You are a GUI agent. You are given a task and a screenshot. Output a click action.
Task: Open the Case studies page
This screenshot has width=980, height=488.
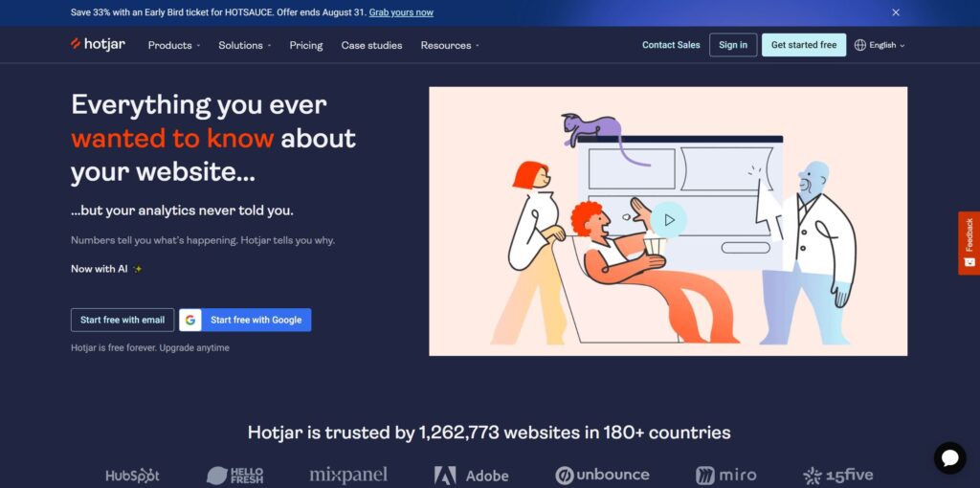371,45
